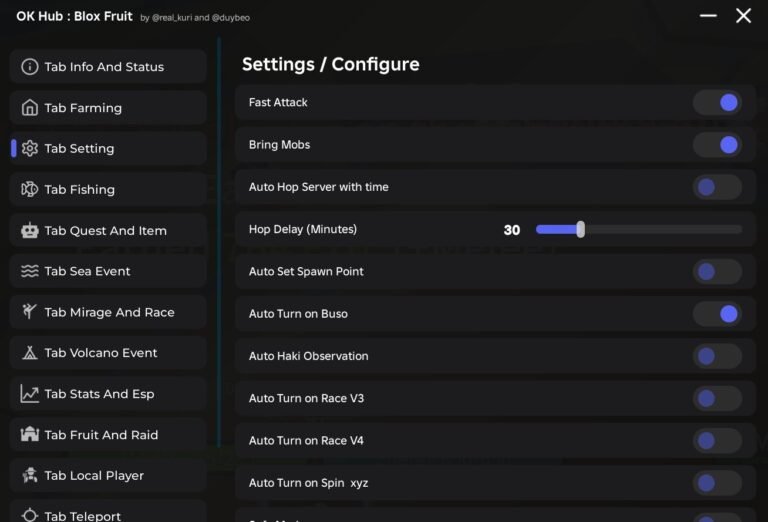
Task: Disable Auto Turn on Buso
Action: [717, 314]
